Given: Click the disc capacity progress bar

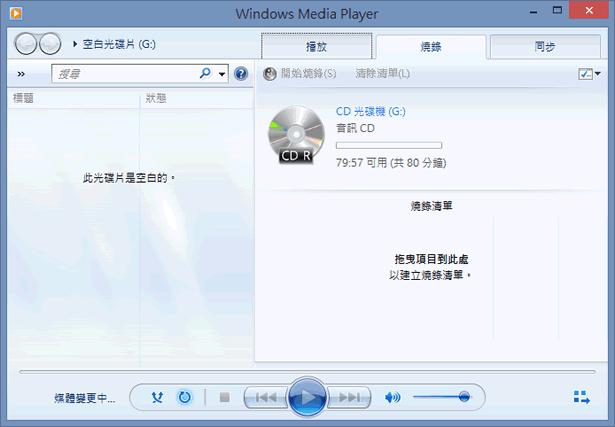Looking at the screenshot, I should [389, 145].
